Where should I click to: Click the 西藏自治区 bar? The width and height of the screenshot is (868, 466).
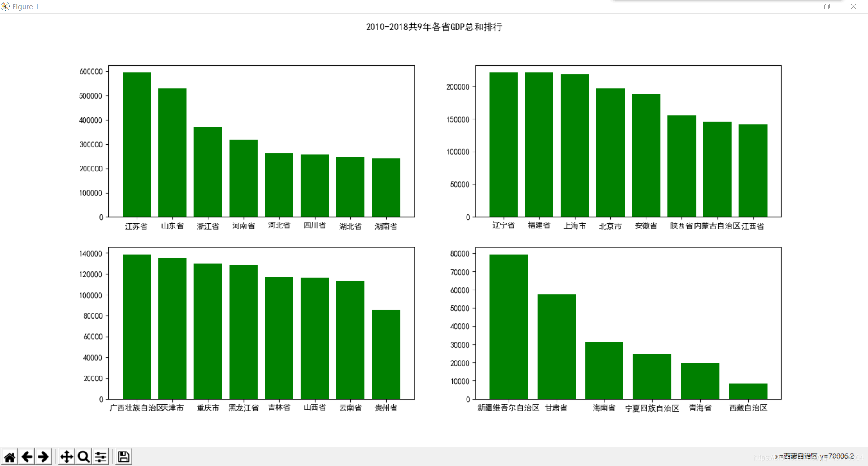748,391
